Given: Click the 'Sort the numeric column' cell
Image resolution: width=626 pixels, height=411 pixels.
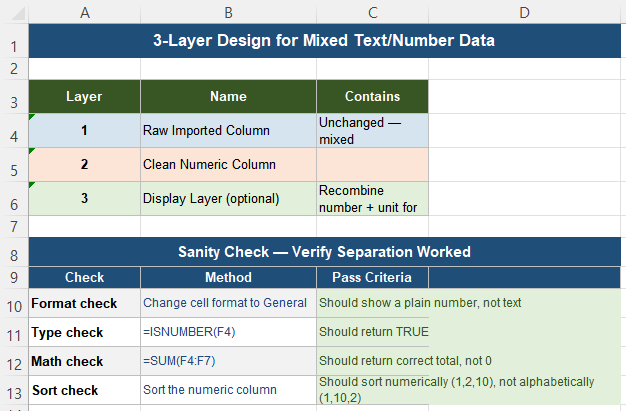Looking at the screenshot, I should [x=228, y=390].
